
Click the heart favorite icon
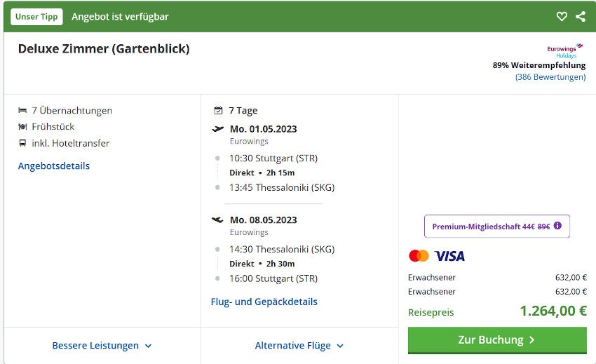tap(562, 17)
